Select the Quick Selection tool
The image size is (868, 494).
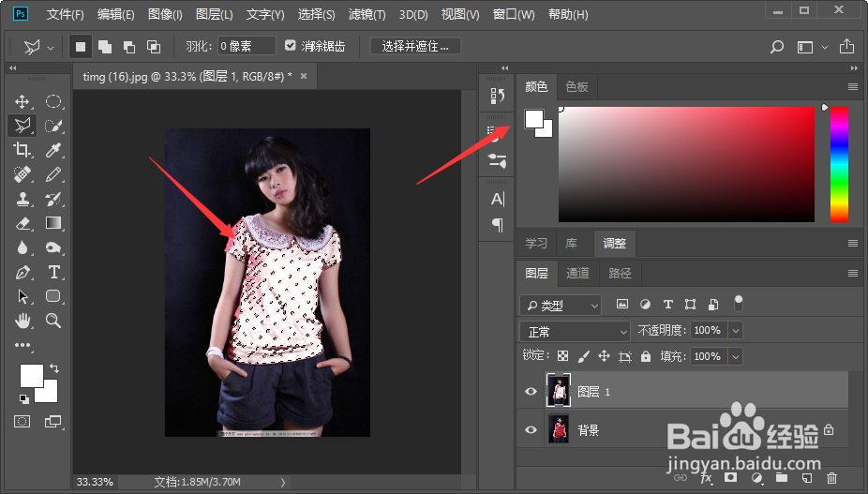pos(53,126)
